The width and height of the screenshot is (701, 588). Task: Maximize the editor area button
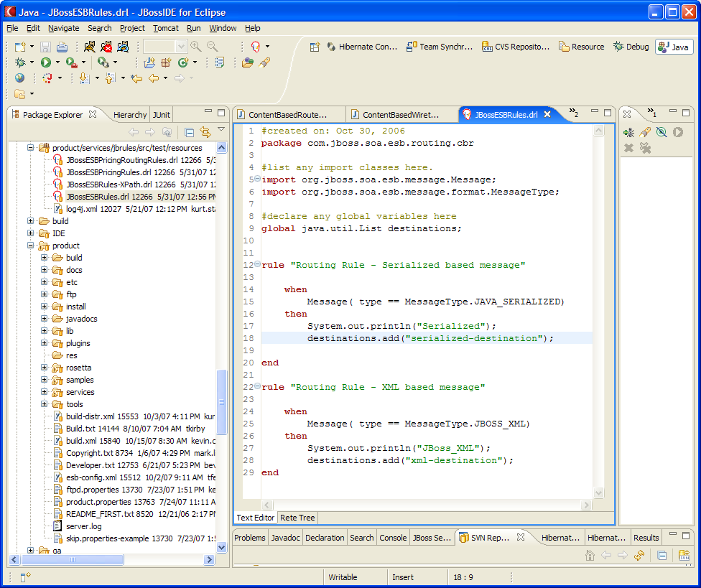[x=607, y=113]
